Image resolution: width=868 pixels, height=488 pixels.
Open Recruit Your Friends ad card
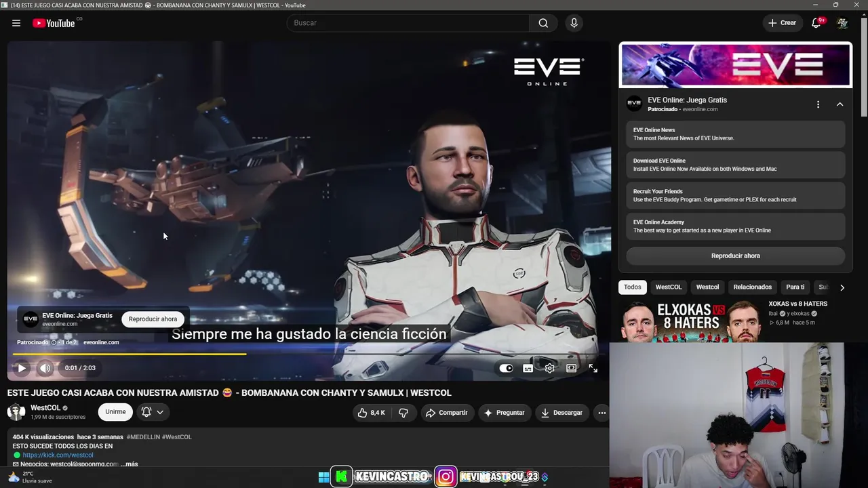click(x=736, y=195)
